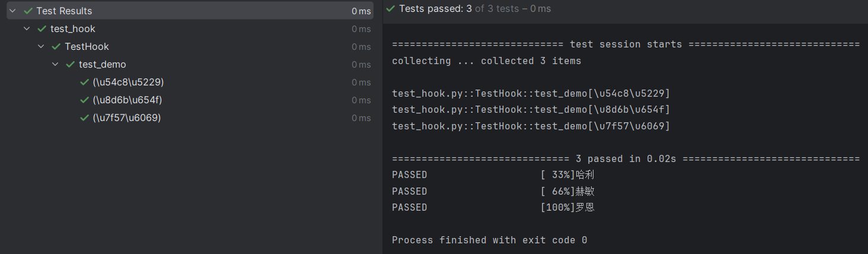Click checkmark icon of (\u7f57\u6069) test
Screen dimensions: 868x254
click(84, 118)
